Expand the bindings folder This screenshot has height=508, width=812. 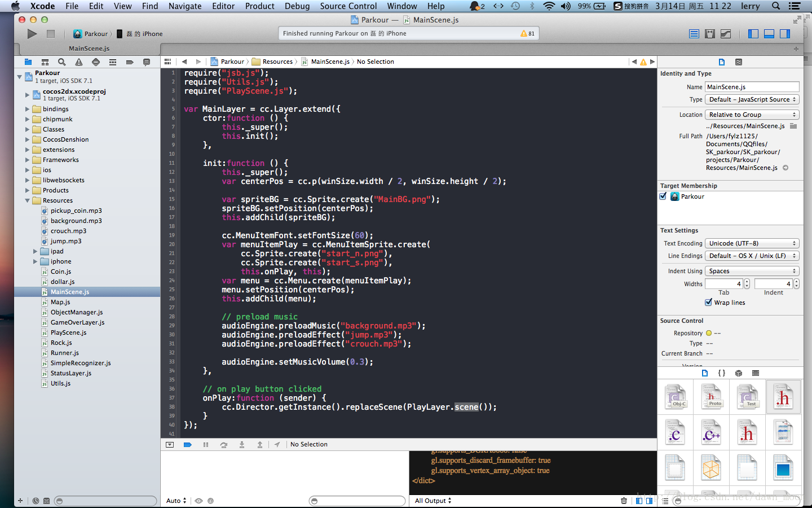click(x=27, y=109)
